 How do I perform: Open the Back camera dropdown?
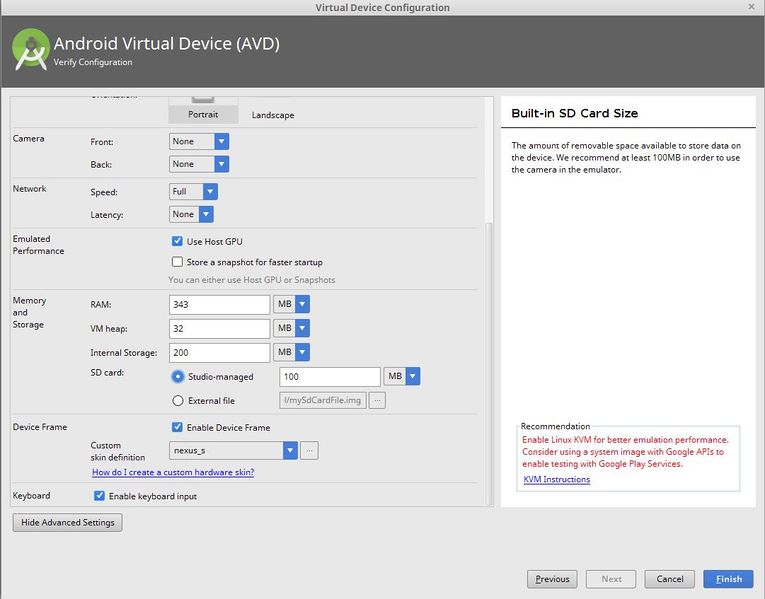199,164
